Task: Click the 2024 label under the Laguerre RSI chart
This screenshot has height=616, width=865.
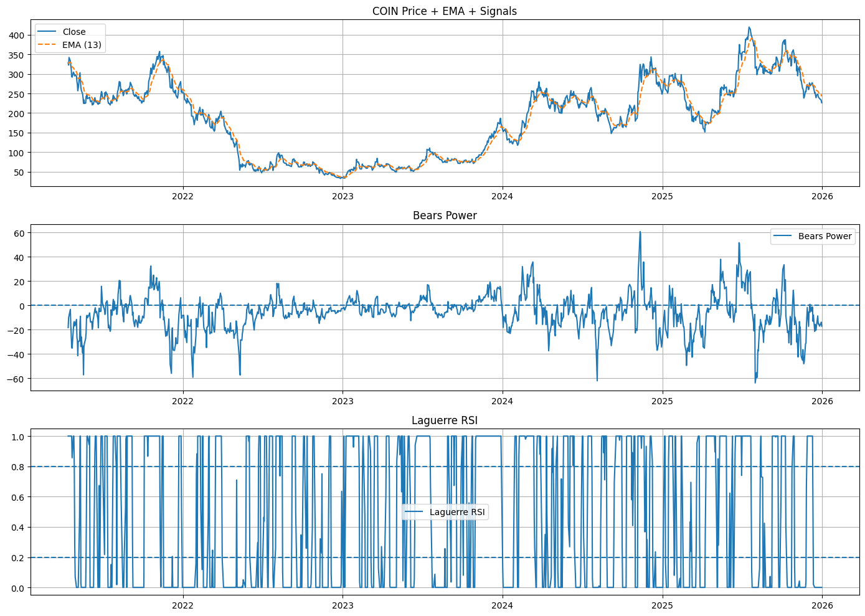Action: tap(503, 605)
